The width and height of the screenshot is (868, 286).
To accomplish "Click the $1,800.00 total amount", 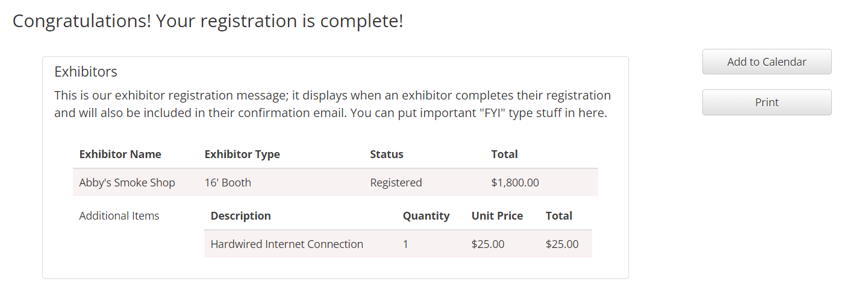I will coord(515,182).
